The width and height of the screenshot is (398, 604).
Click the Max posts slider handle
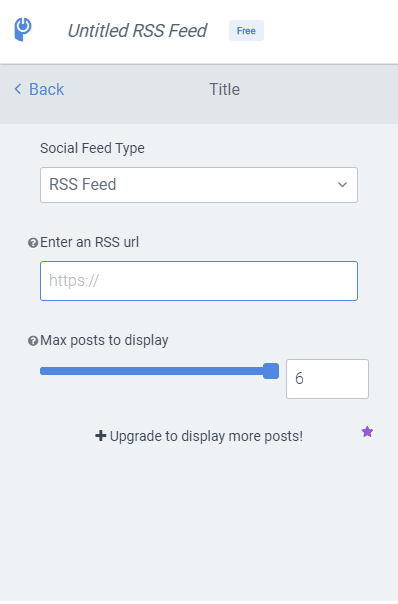[x=271, y=371]
